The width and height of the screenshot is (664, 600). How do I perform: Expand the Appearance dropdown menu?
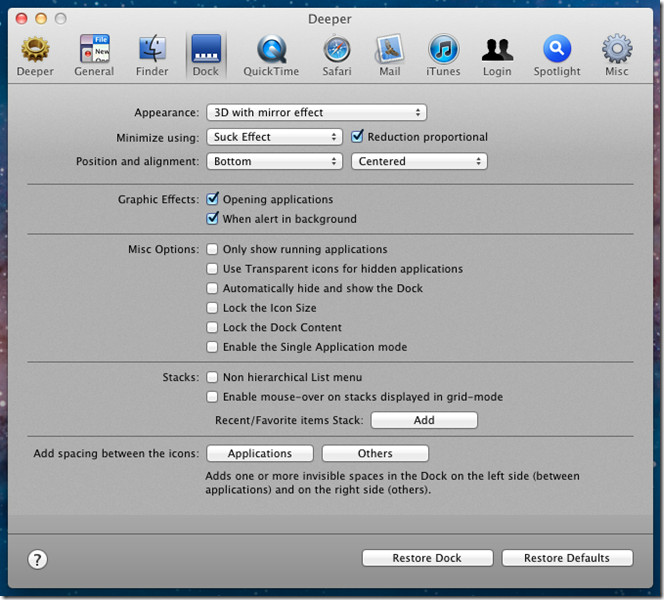pyautogui.click(x=316, y=113)
